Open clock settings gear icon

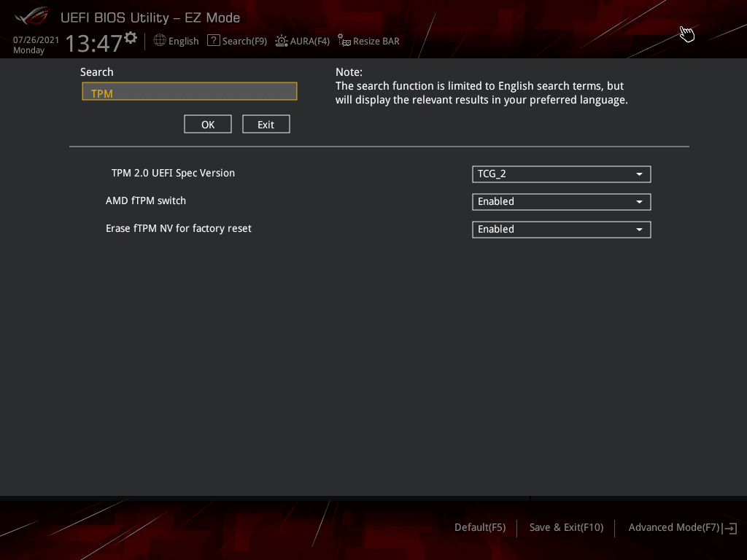tap(131, 38)
